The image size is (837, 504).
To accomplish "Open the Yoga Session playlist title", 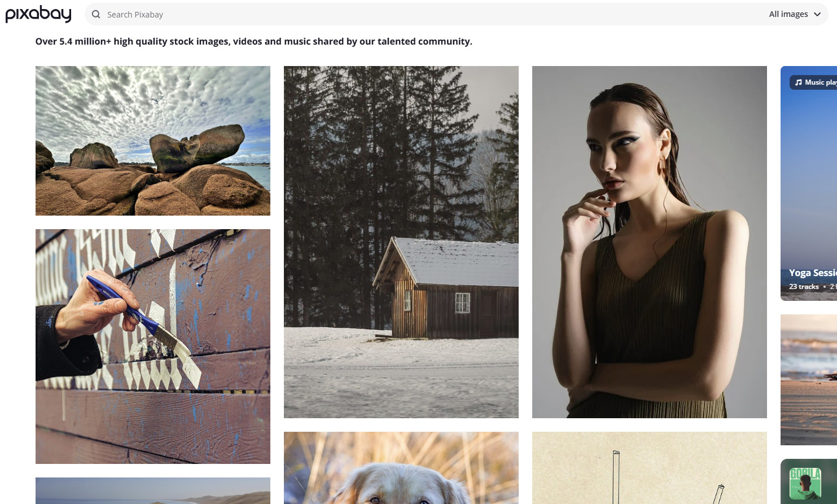I will click(x=813, y=273).
